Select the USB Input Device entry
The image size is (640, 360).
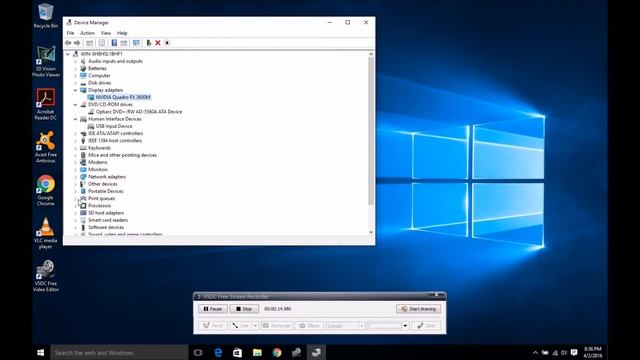coord(114,126)
